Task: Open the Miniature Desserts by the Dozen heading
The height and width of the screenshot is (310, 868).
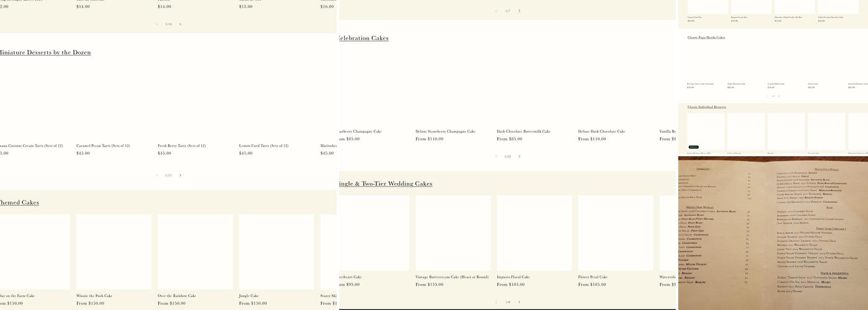Action: pyautogui.click(x=45, y=53)
